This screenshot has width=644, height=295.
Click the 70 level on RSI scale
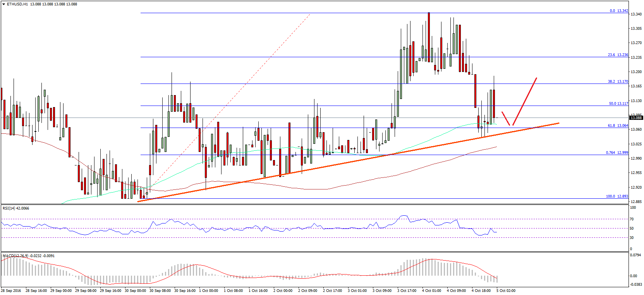coord(632,219)
